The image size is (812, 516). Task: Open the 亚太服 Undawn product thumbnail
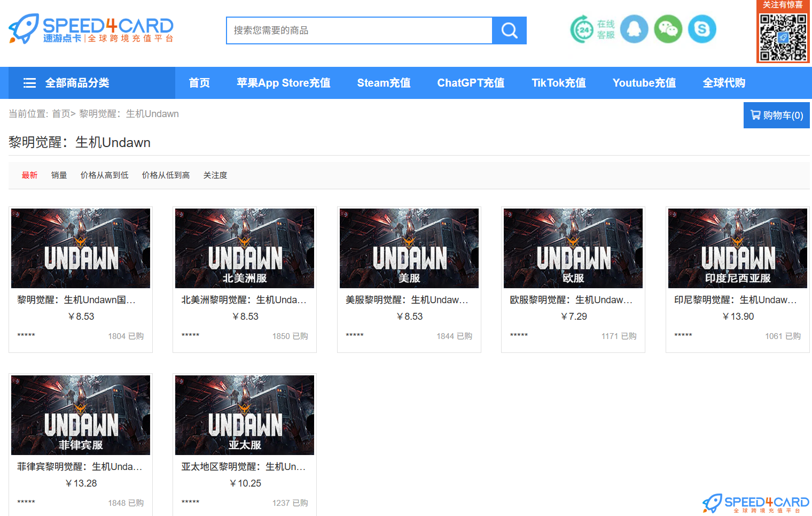(x=245, y=415)
